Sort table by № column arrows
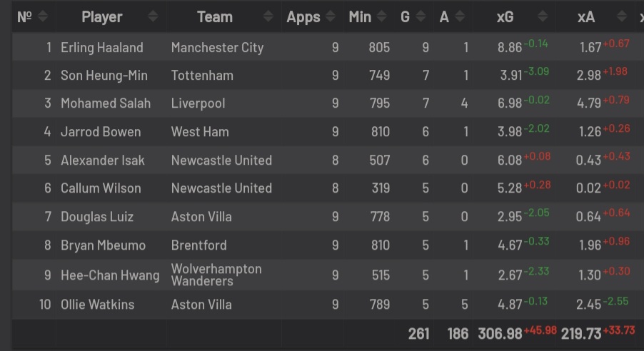The image size is (644, 351). tap(43, 16)
